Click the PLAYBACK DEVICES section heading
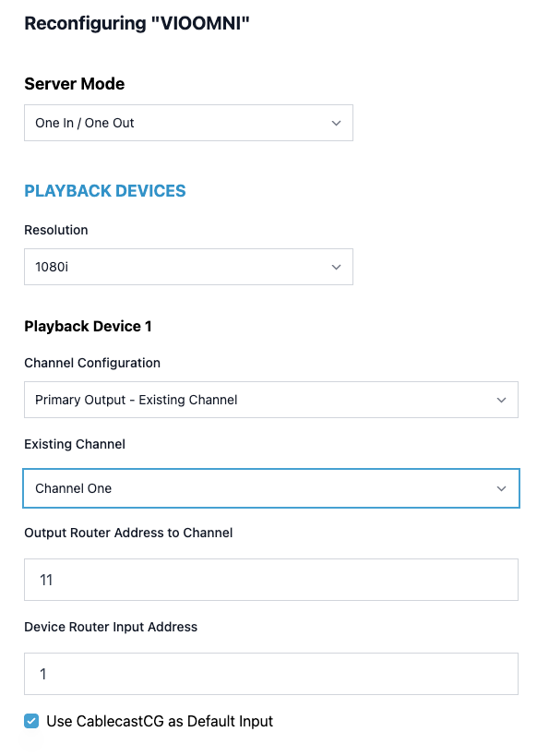Image resolution: width=549 pixels, height=756 pixels. 104,190
